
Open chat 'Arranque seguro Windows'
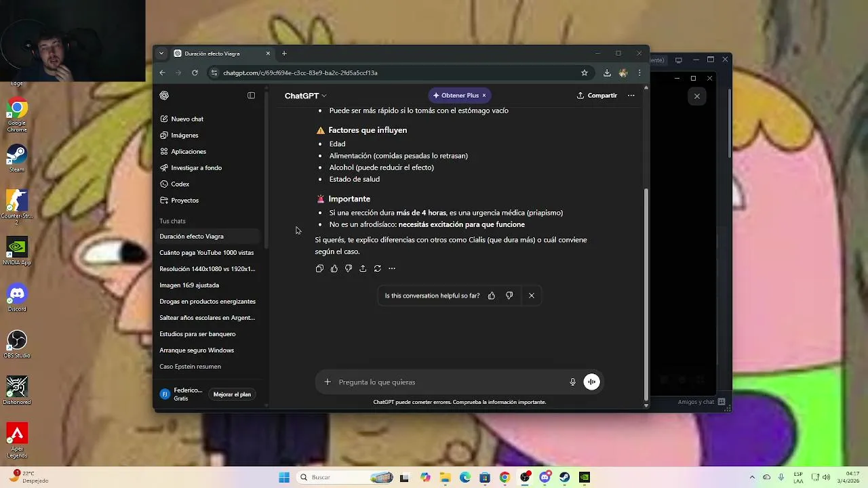pyautogui.click(x=208, y=350)
